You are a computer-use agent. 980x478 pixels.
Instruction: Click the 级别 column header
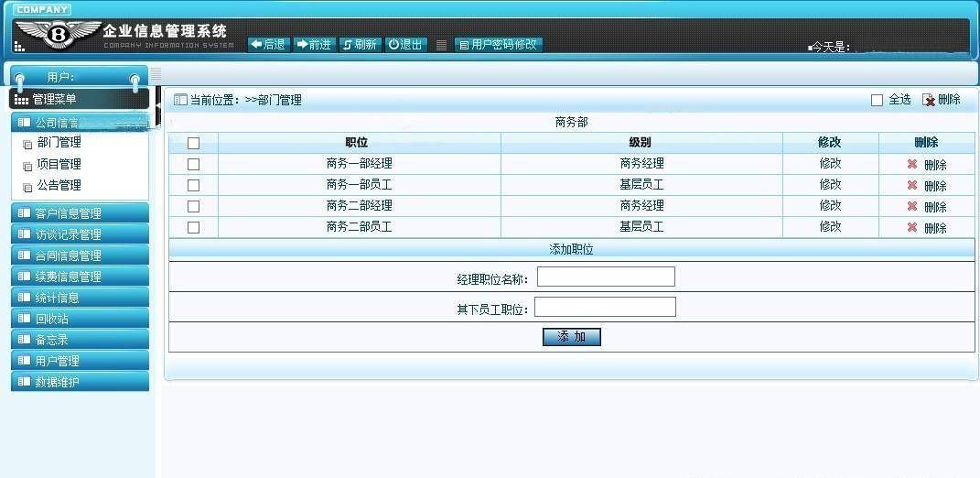[640, 143]
